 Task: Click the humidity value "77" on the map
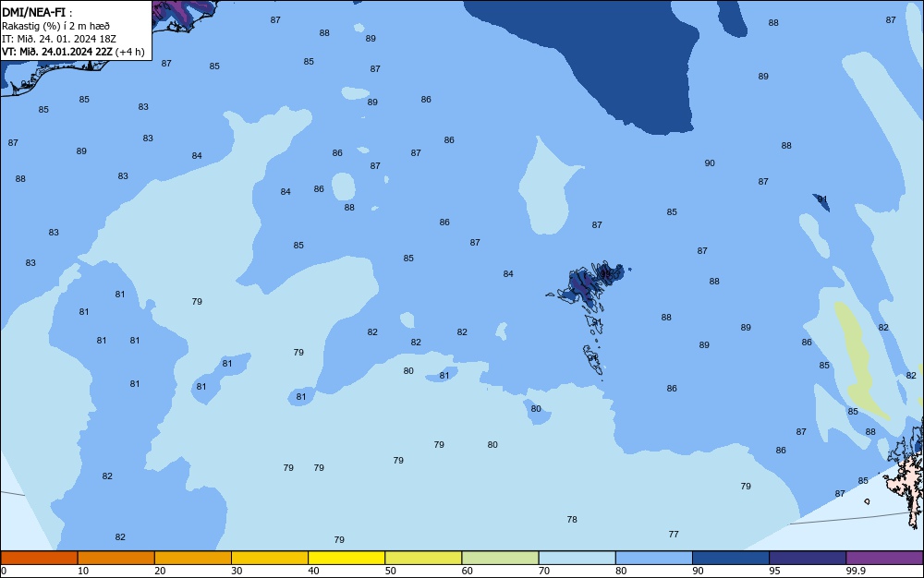[x=674, y=534]
